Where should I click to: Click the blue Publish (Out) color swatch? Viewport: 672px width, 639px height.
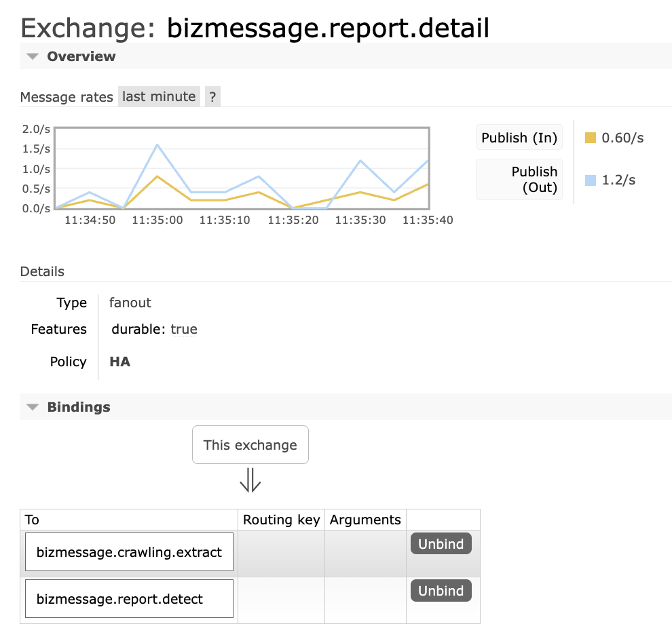click(590, 180)
